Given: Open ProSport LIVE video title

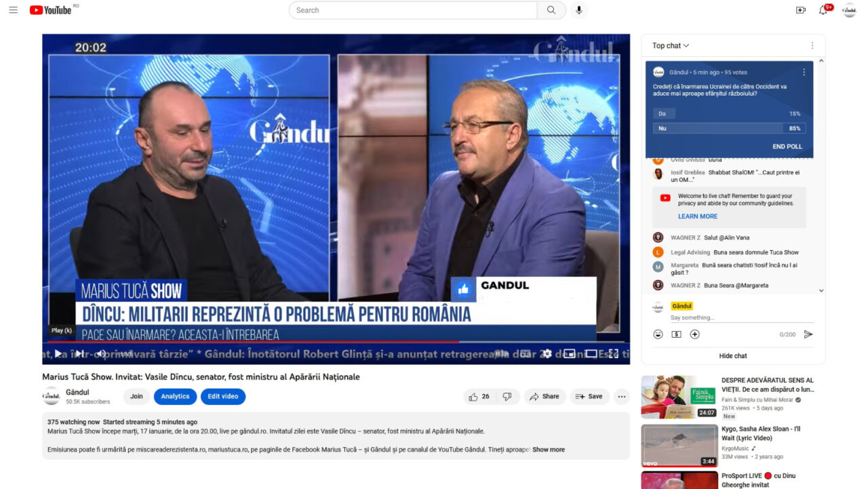Looking at the screenshot, I should pyautogui.click(x=757, y=480).
